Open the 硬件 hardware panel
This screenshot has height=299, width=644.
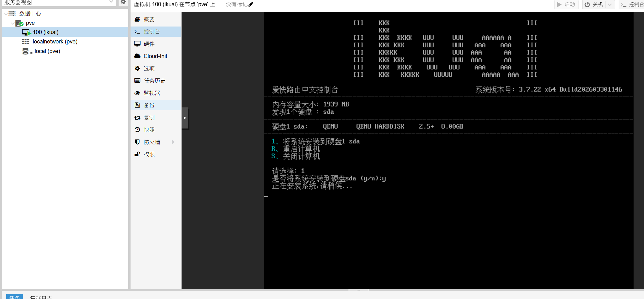click(149, 44)
